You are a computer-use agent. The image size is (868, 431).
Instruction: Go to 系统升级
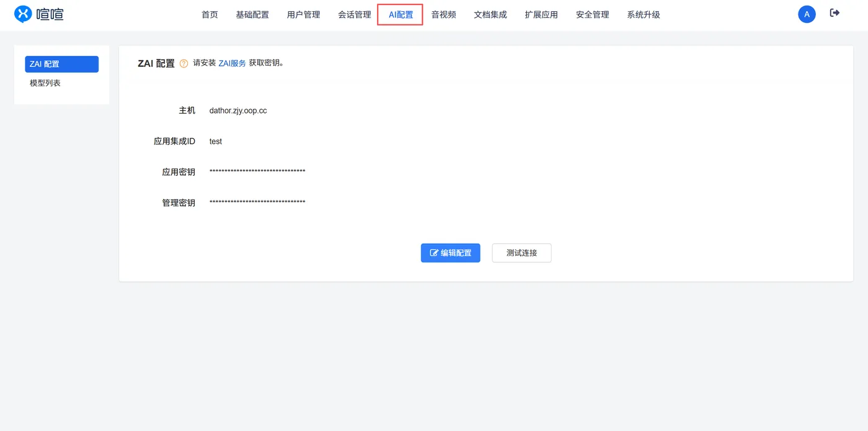[644, 14]
